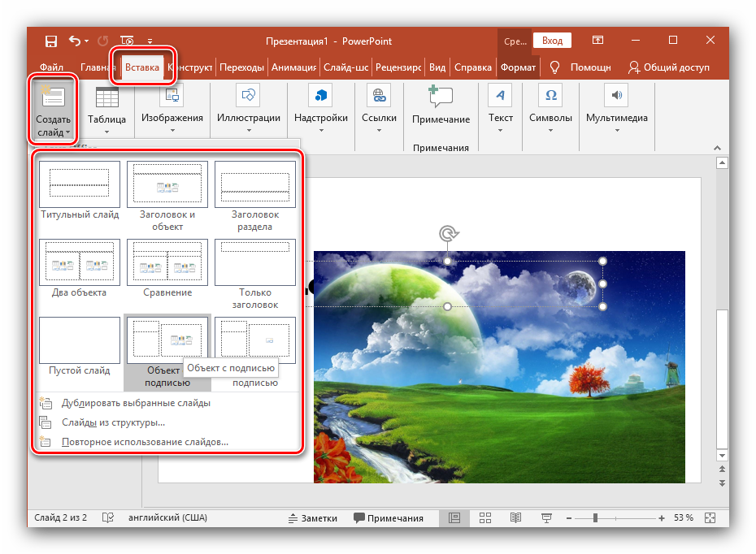
Task: Click the Общий доступ share button
Action: [x=668, y=67]
